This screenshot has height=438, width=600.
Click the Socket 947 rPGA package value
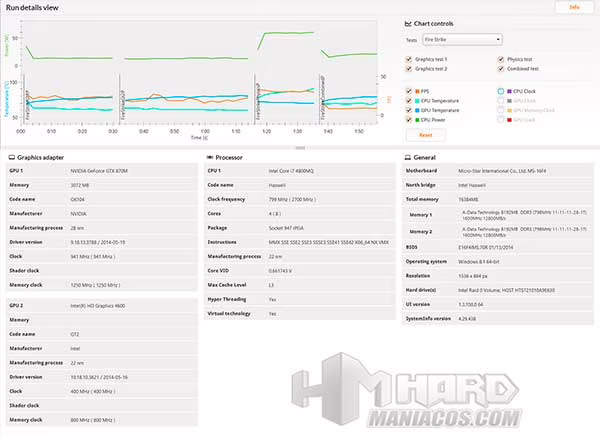point(286,228)
